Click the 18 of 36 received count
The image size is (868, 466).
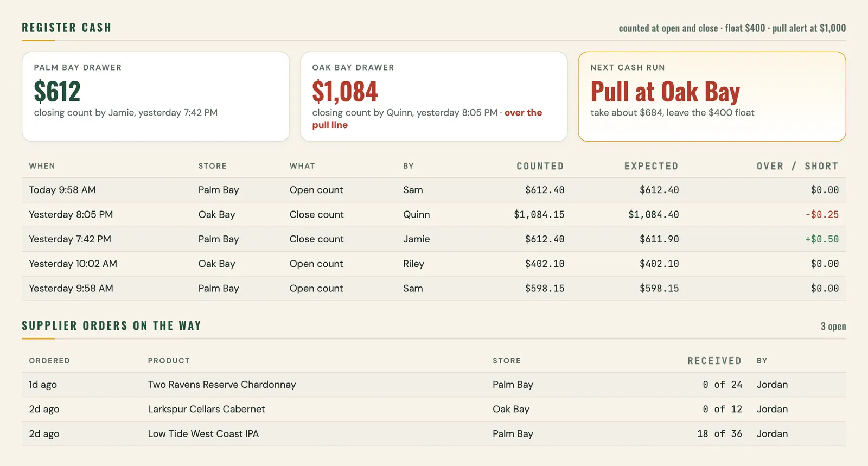pos(719,434)
